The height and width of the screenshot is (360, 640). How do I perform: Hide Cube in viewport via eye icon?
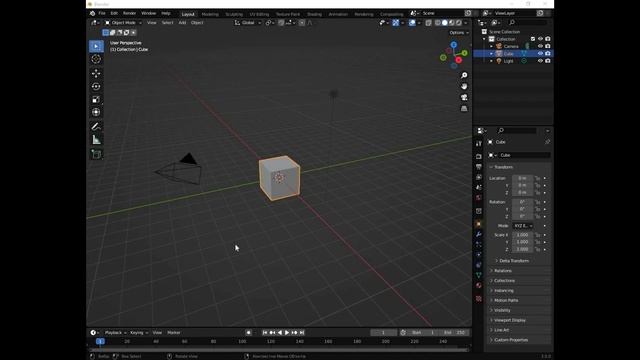(540, 53)
